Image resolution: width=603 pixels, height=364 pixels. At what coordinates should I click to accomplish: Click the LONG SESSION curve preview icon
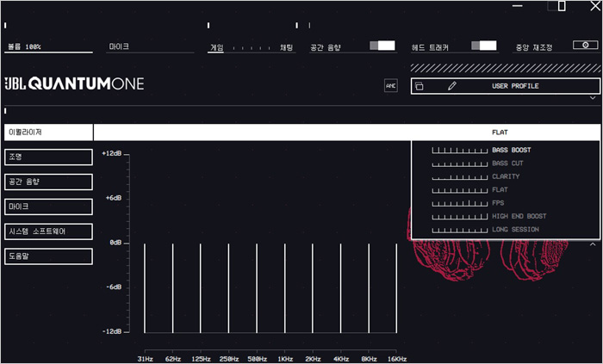459,230
